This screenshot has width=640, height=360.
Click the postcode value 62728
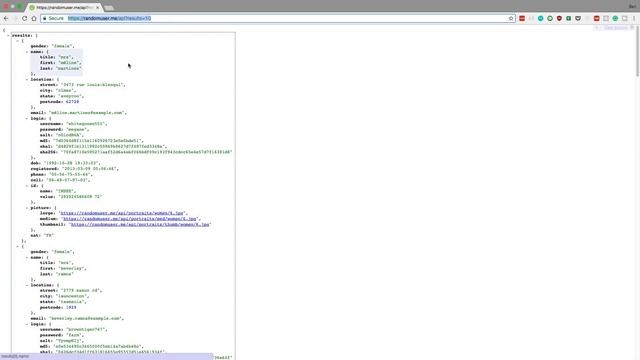tap(72, 102)
